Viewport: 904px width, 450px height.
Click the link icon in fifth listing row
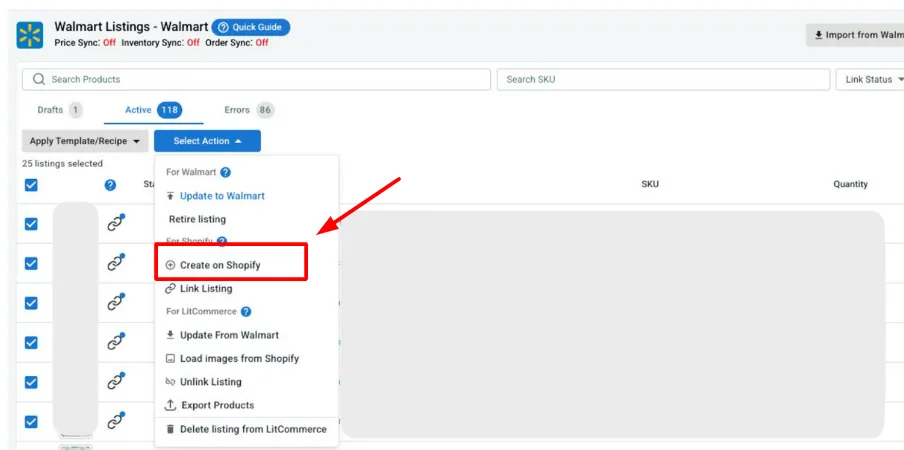point(116,381)
